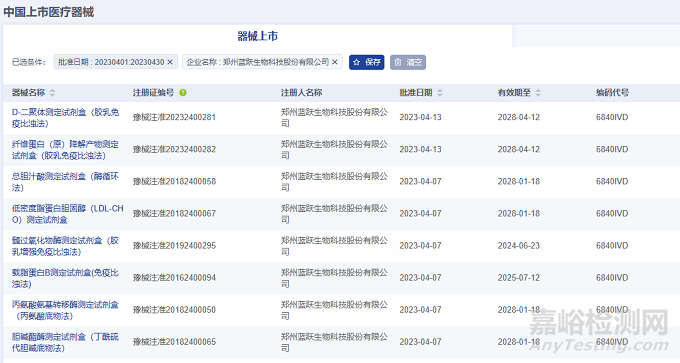The image size is (680, 363).
Task: Open D-二聚体测定试剂盒 device link
Action: (65, 118)
